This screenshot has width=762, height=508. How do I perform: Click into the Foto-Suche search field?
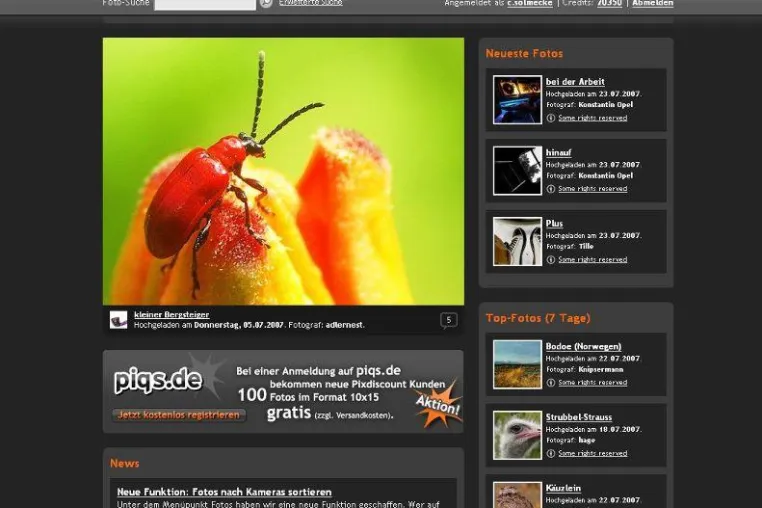pos(205,4)
